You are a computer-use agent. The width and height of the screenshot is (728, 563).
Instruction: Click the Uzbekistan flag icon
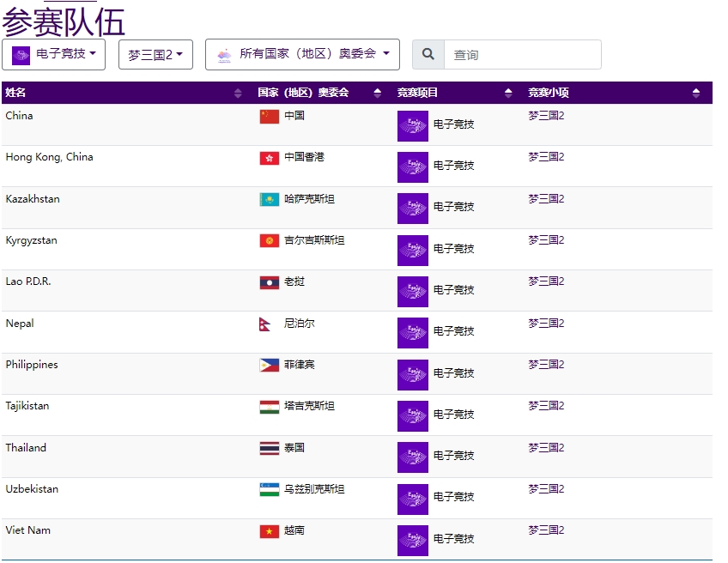coord(270,490)
